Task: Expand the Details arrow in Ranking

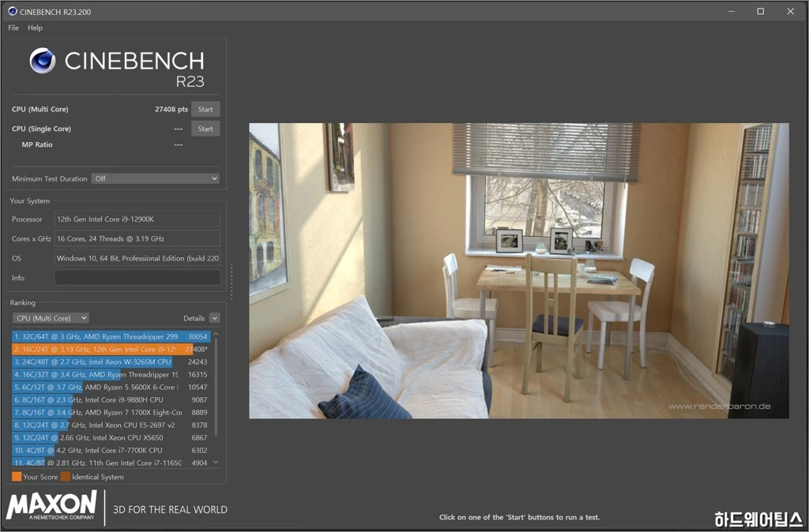Action: coord(215,318)
